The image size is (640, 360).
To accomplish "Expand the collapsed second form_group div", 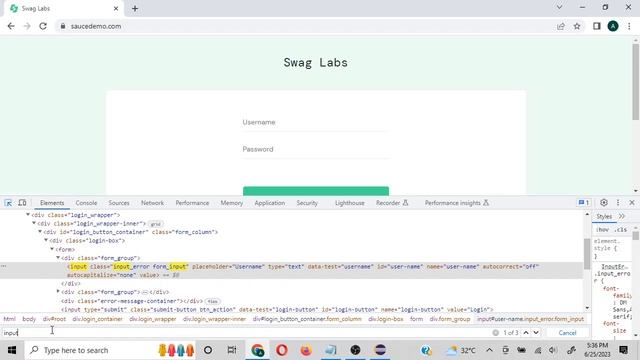I will [x=58, y=291].
